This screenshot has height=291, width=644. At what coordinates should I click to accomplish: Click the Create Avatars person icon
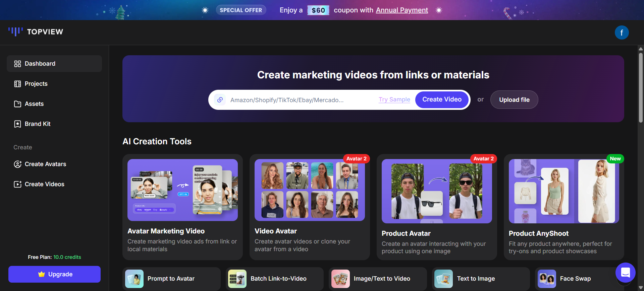pos(17,164)
